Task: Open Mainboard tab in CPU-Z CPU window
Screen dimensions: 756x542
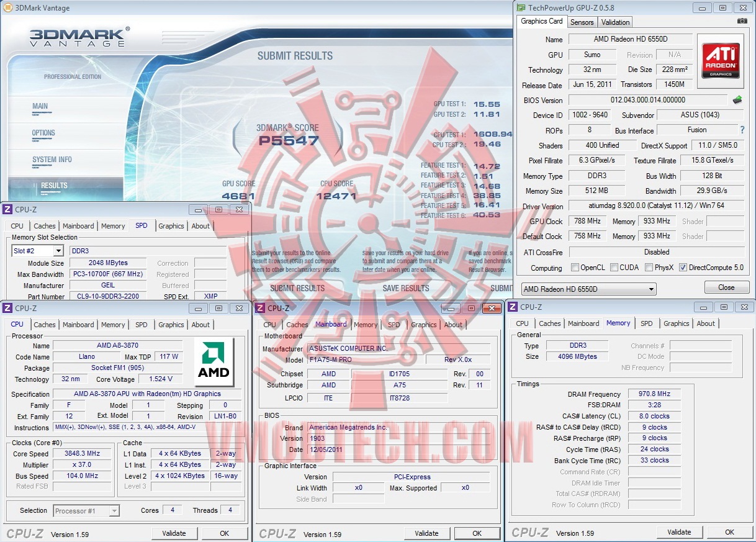Action: pyautogui.click(x=78, y=325)
